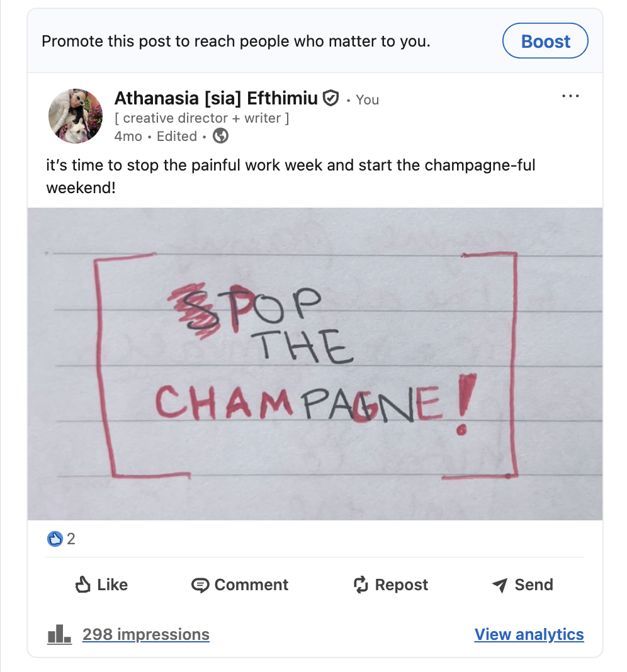Open the three-dot post options menu

(570, 96)
